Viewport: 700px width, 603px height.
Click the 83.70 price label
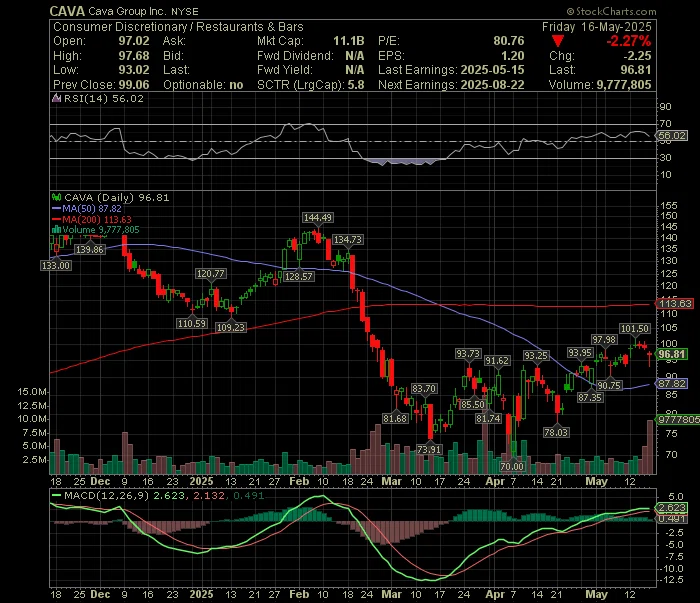click(x=424, y=389)
